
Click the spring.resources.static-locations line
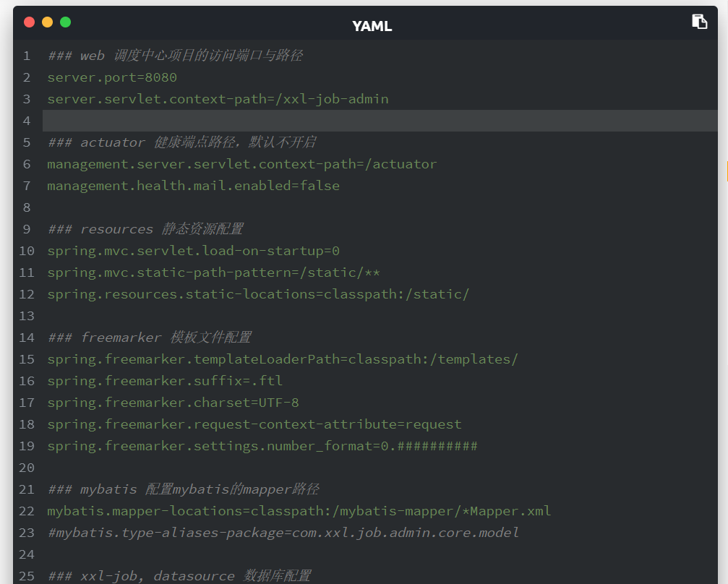(258, 294)
